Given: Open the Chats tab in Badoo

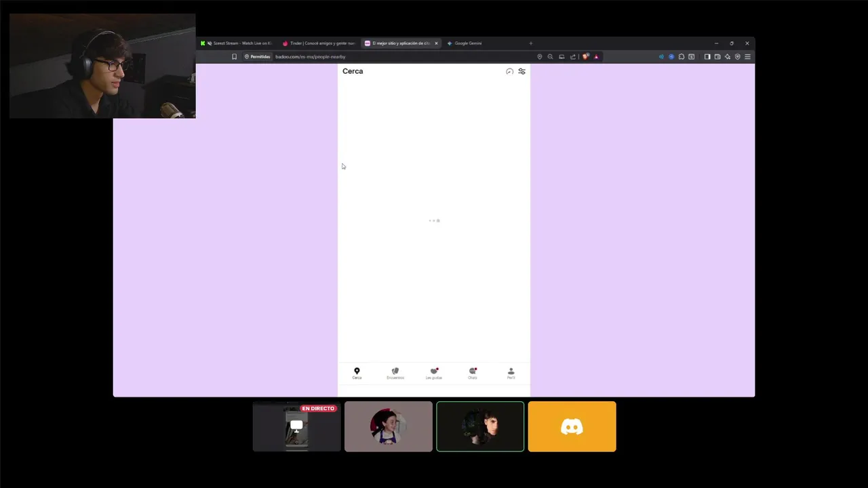Looking at the screenshot, I should coord(473,373).
